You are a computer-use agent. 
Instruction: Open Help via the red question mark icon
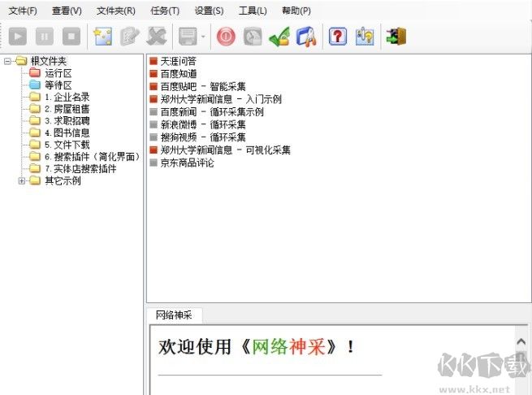point(338,36)
